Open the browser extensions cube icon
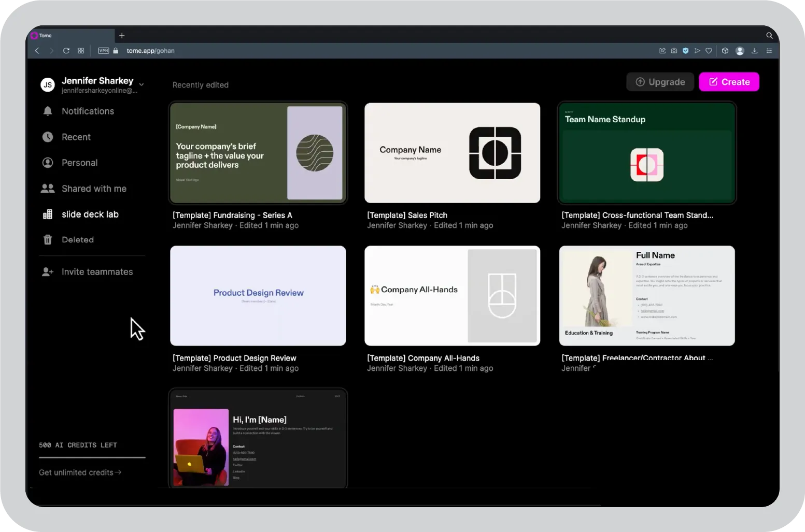The width and height of the screenshot is (805, 532). 725,51
